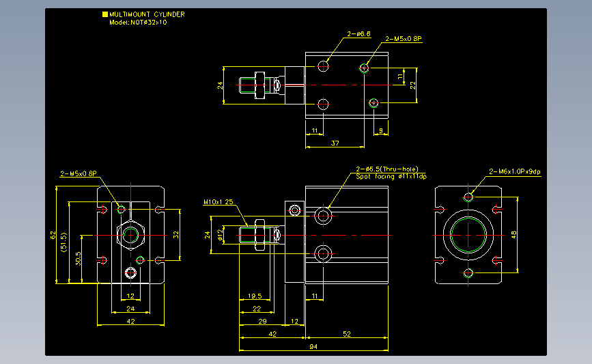Image resolution: width=592 pixels, height=364 pixels.
Task: Select the 2-M6x1.0Px9dp thread callout
Action: click(x=515, y=171)
